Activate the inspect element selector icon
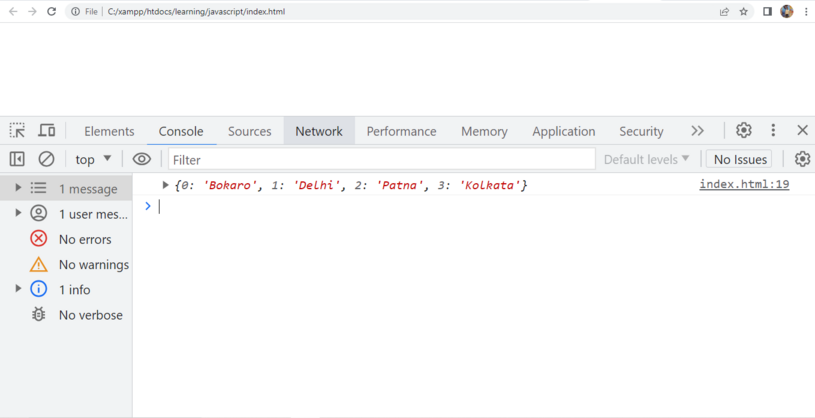 pyautogui.click(x=17, y=131)
